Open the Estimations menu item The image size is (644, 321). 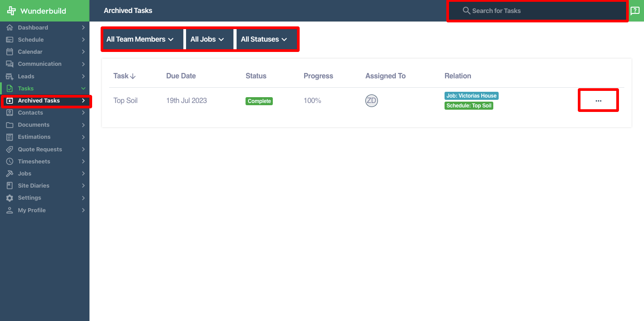[x=45, y=137]
